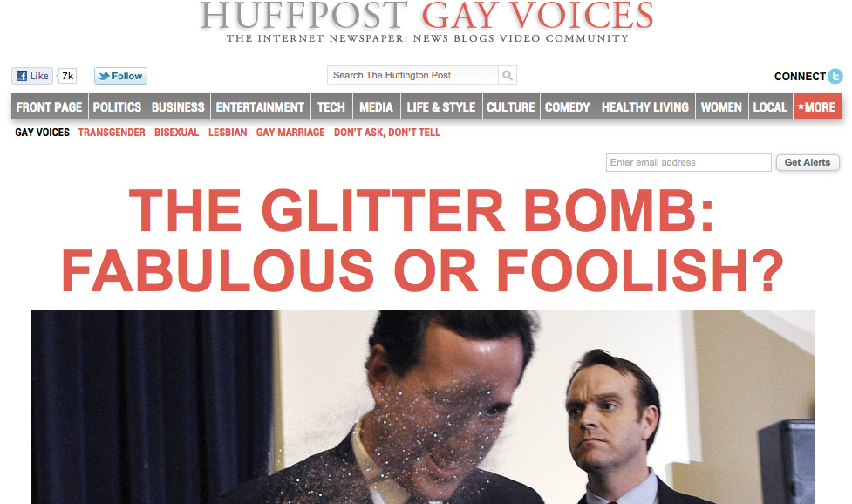The height and width of the screenshot is (504, 852).
Task: Open the Tech section
Action: pos(331,107)
